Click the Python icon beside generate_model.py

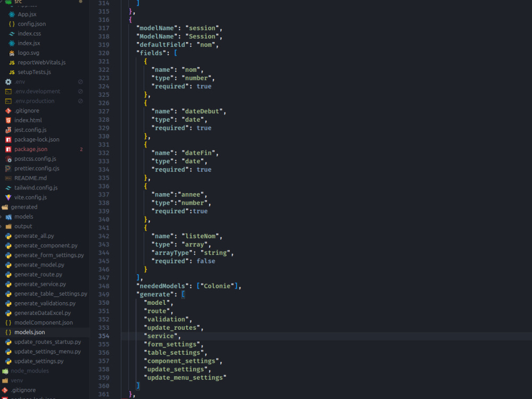point(9,264)
